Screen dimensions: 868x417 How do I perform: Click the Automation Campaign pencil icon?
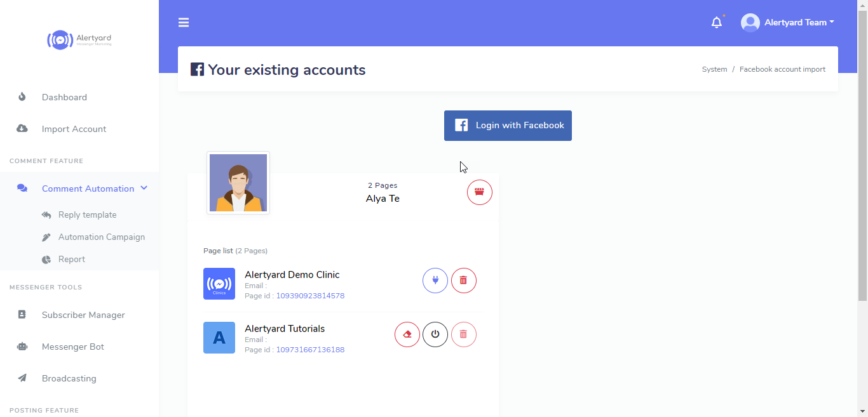[x=46, y=237]
